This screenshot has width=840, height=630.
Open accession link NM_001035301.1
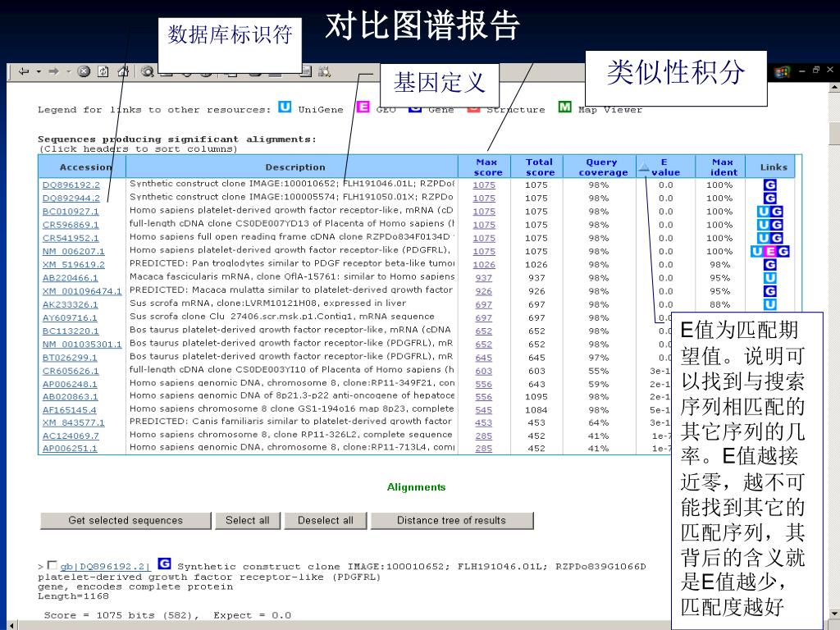(82, 344)
